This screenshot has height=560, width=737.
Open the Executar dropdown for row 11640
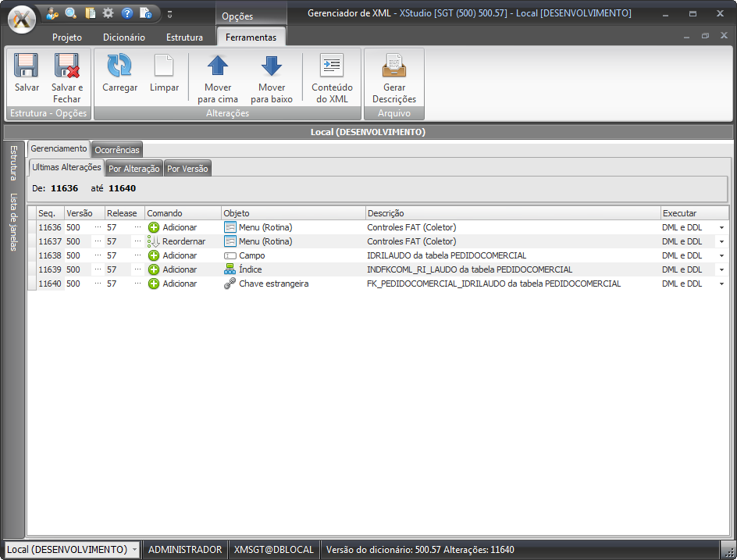pos(721,284)
